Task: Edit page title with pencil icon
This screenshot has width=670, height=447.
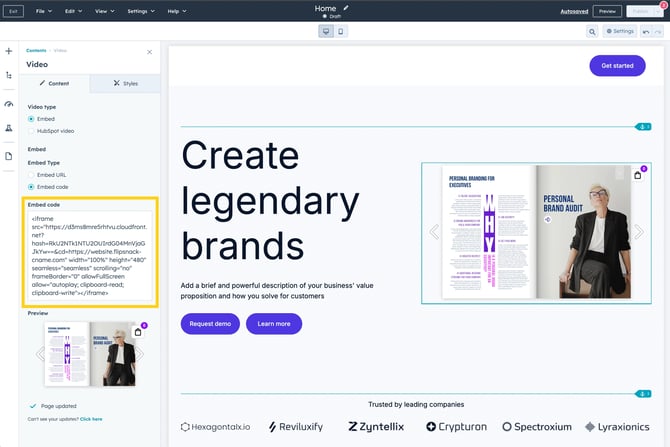Action: [x=346, y=8]
